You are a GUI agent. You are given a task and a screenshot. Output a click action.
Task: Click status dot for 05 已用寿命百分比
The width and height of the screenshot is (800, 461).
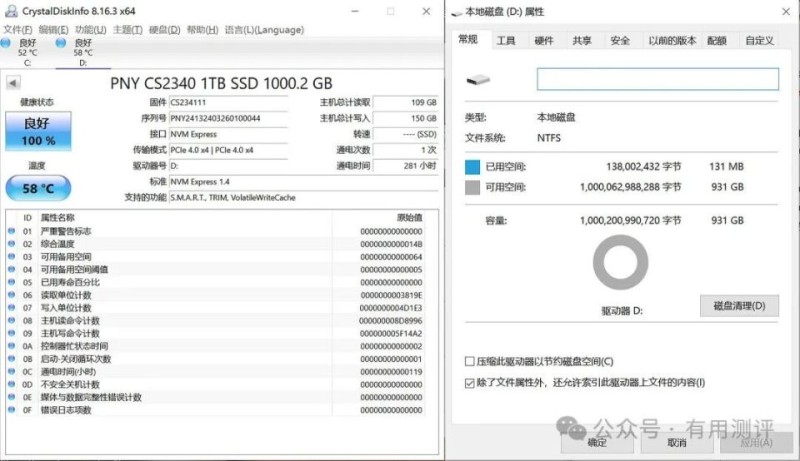click(11, 282)
